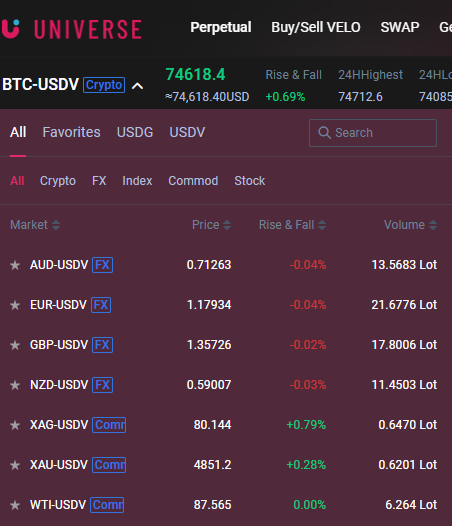Click price 1.17934 for EUR-USDV
This screenshot has height=526, width=452.
209,305
